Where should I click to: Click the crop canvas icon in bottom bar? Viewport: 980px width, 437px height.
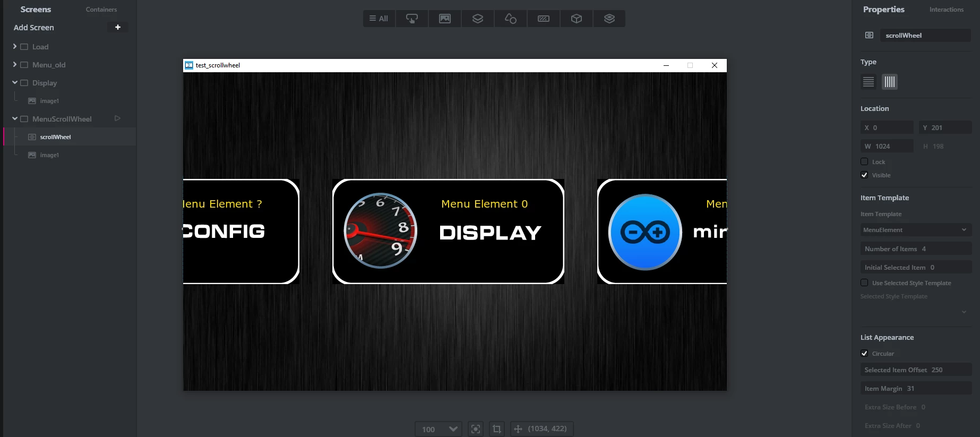[497, 429]
